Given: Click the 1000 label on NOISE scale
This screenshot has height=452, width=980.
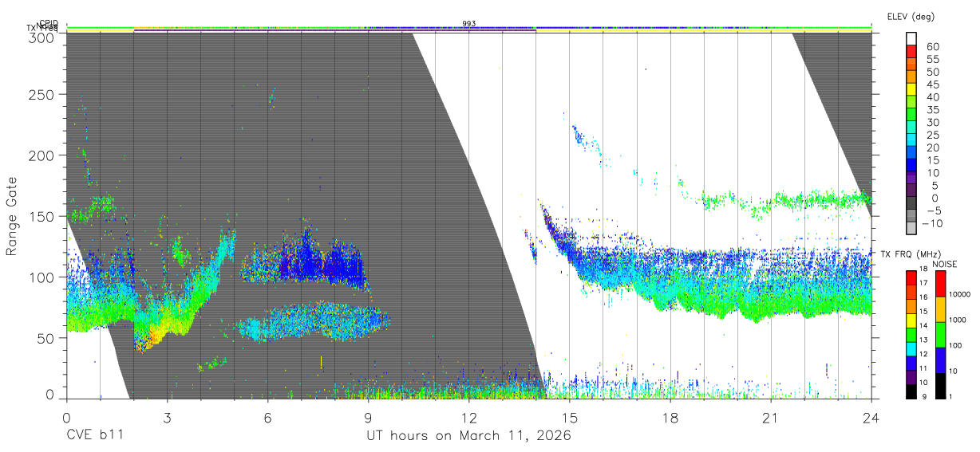Looking at the screenshot, I should coord(958,320).
